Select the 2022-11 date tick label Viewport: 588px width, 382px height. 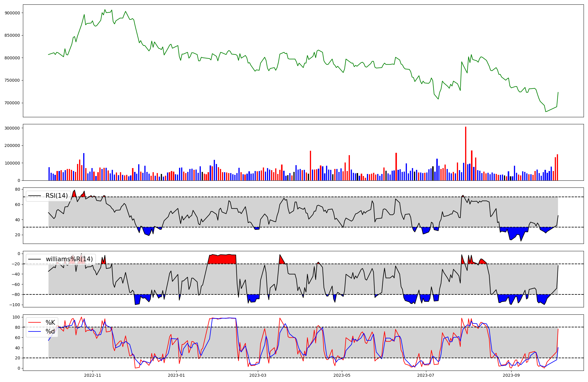(93, 375)
